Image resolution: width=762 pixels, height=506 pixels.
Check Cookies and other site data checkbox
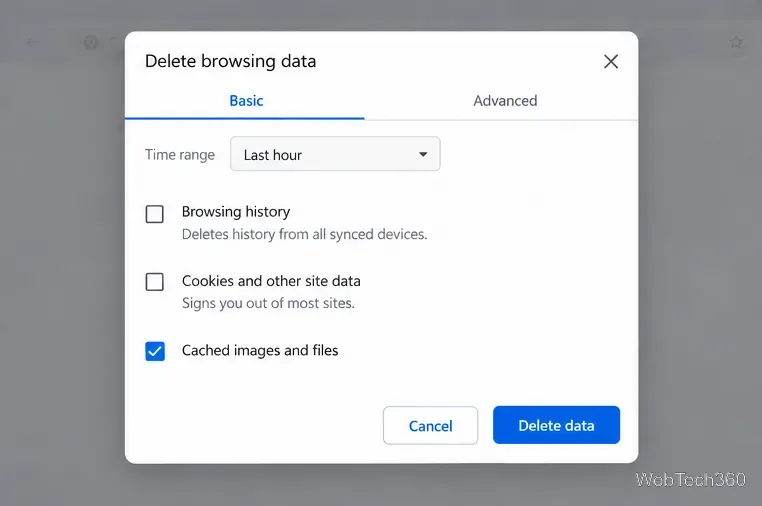point(155,281)
